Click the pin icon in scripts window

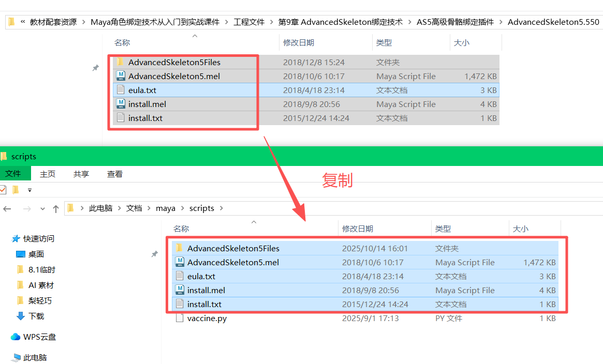(x=155, y=254)
